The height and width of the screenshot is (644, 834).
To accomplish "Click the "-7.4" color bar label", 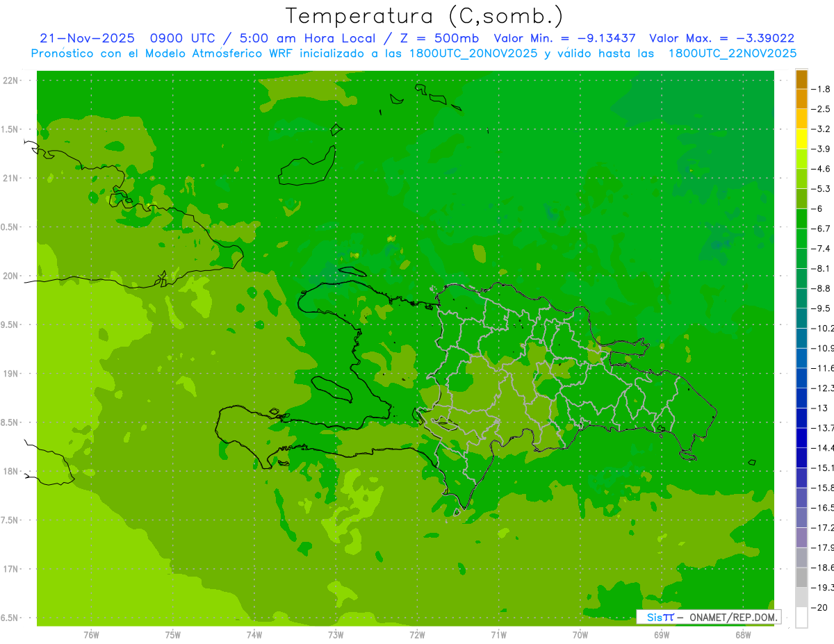I will pos(821,249).
